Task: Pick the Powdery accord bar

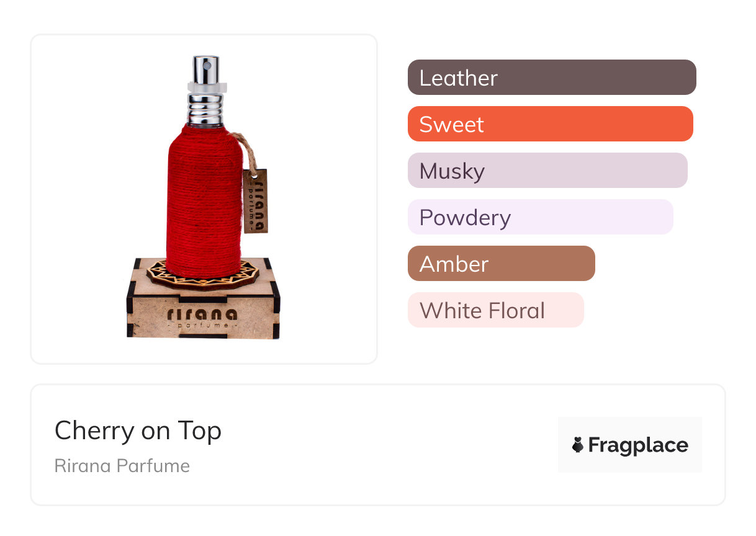Action: point(540,217)
